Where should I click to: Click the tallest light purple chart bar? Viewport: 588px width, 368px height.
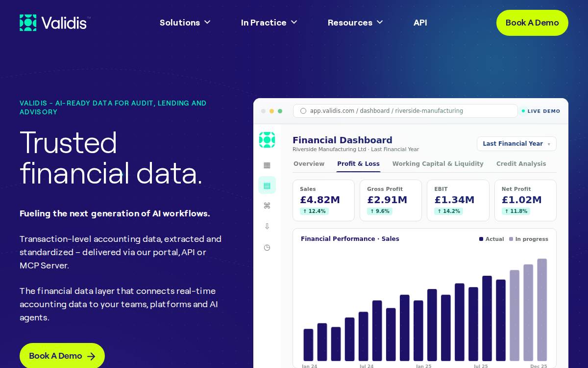pyautogui.click(x=542, y=310)
